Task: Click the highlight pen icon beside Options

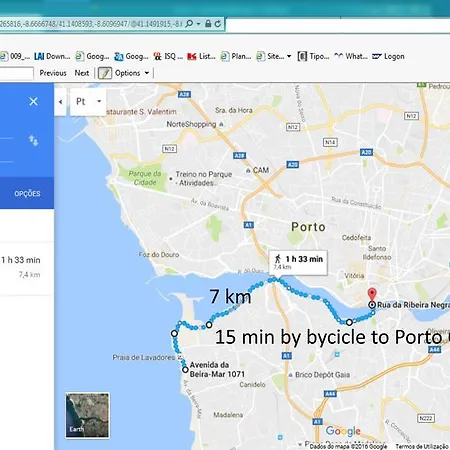Action: (105, 73)
